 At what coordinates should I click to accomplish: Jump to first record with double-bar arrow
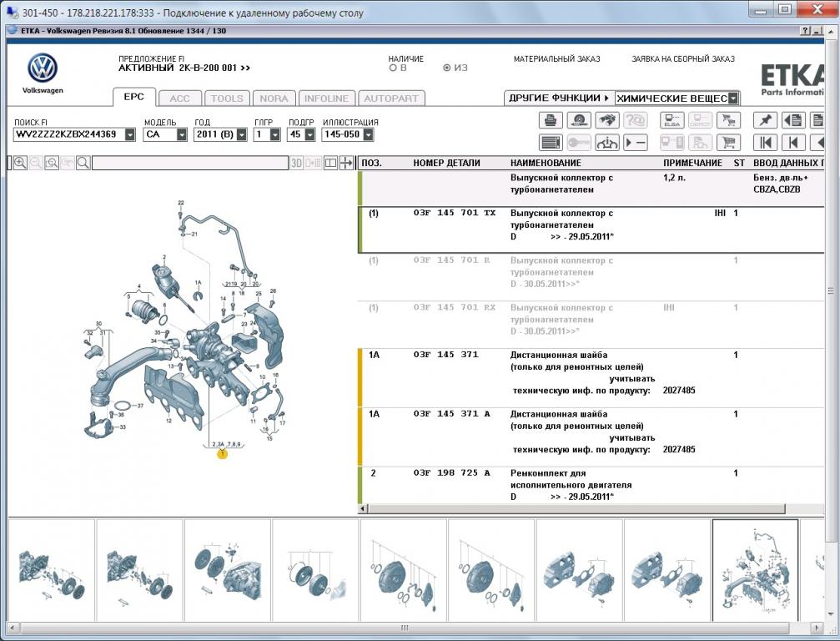(765, 143)
